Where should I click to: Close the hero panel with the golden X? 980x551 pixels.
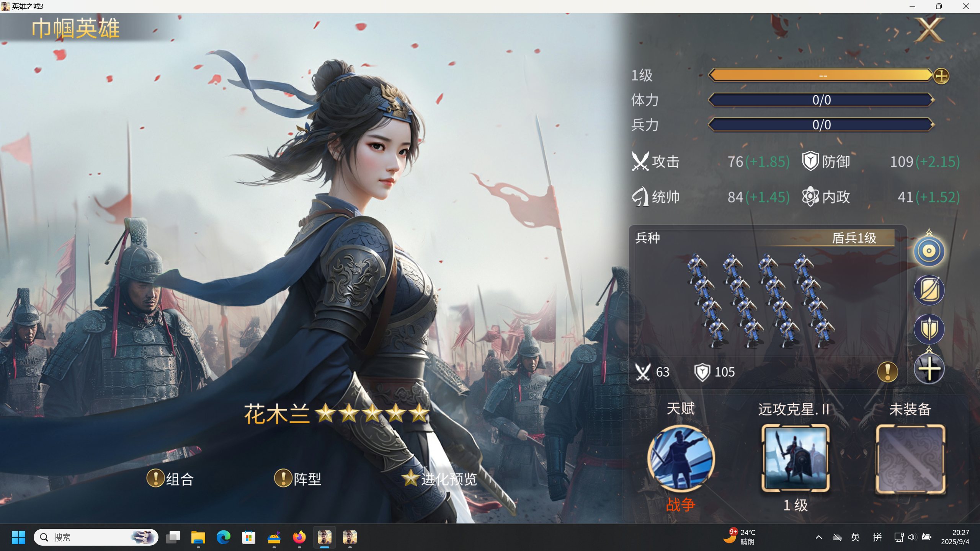[x=929, y=30]
